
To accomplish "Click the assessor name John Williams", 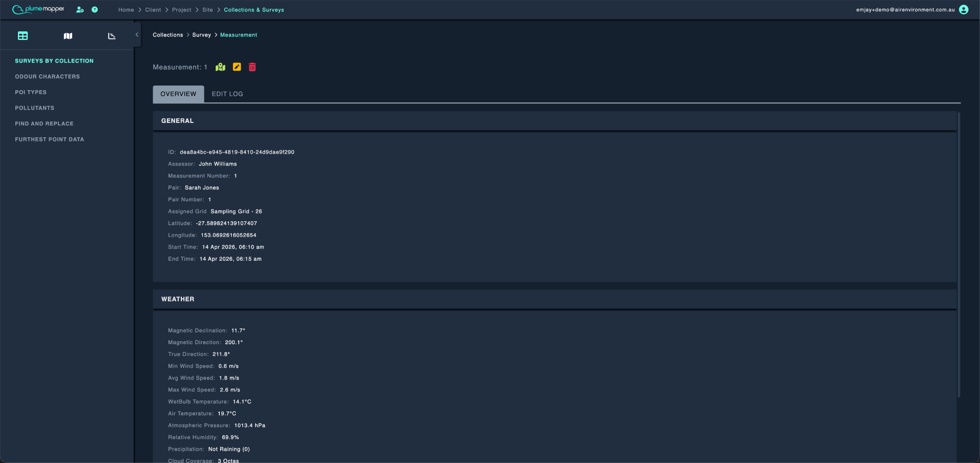I will (x=218, y=164).
